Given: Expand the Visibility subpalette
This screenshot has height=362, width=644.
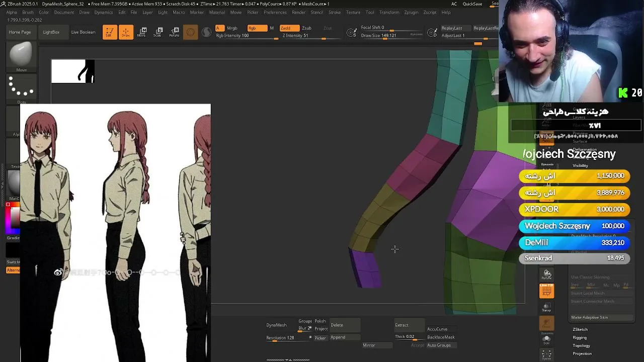Looking at the screenshot, I should (580, 165).
